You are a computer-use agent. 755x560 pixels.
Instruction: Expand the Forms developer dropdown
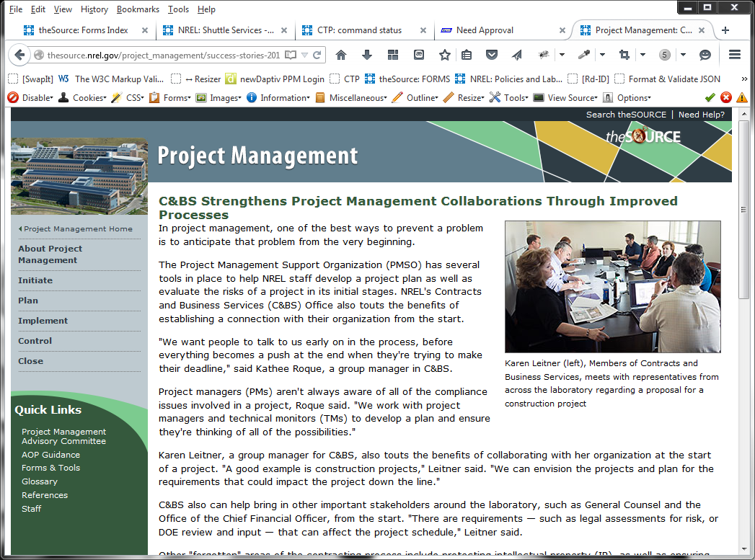click(x=170, y=98)
